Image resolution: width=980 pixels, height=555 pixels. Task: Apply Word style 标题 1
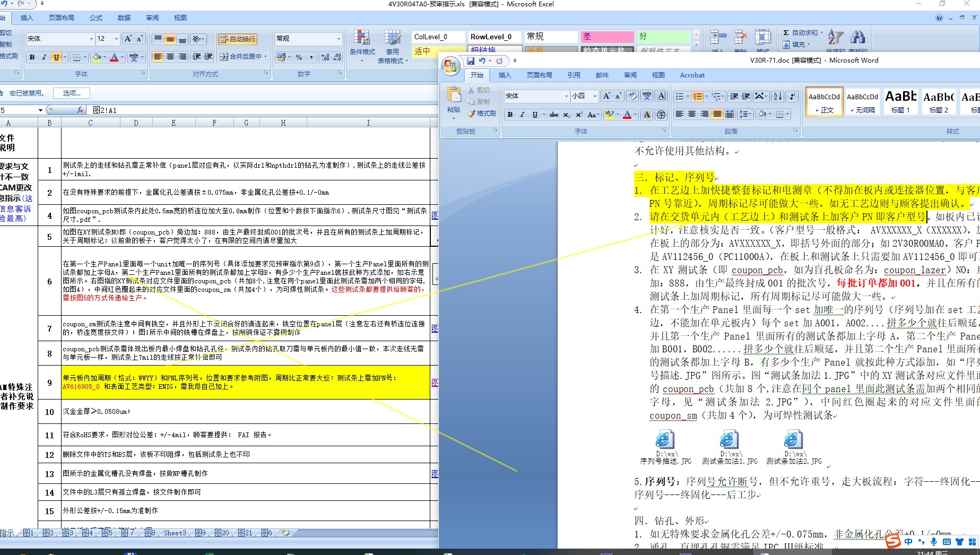(900, 102)
